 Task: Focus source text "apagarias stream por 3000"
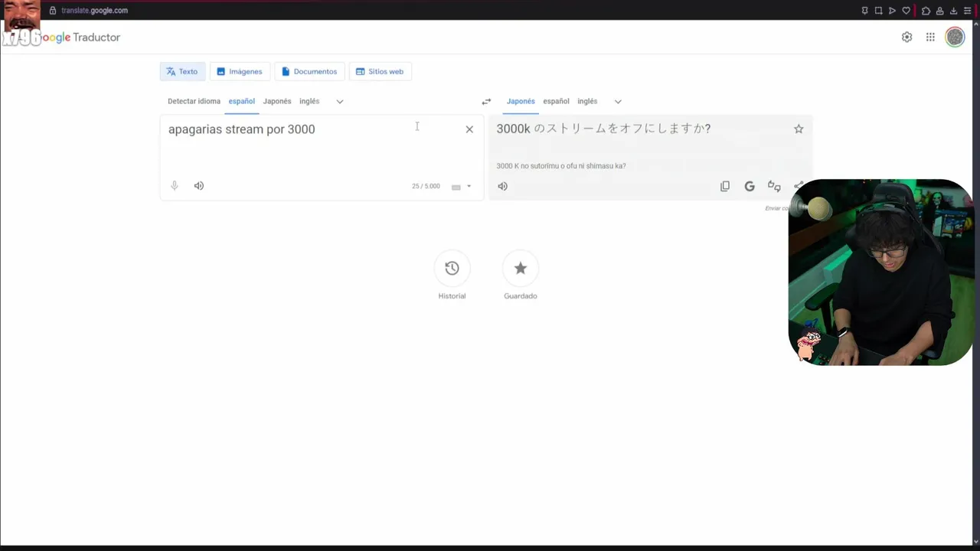pos(241,129)
